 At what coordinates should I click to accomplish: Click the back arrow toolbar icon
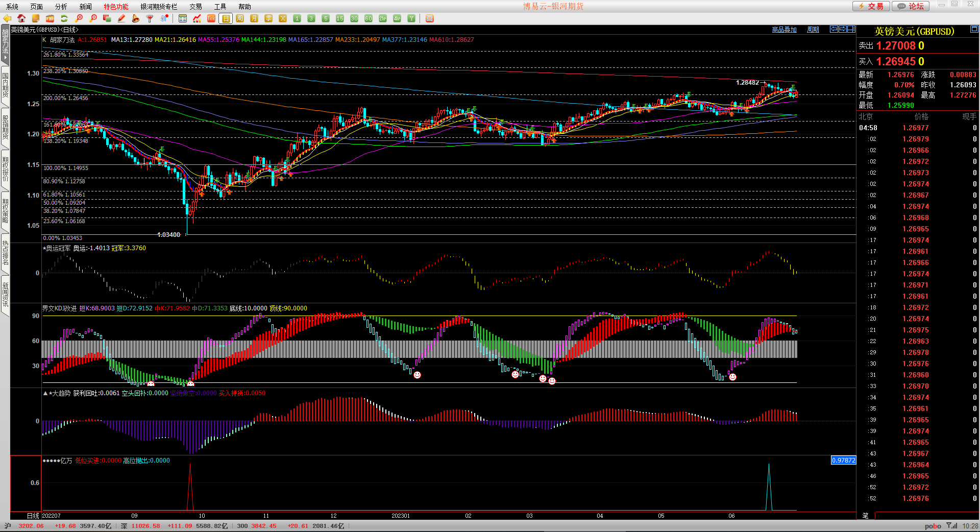click(x=7, y=18)
